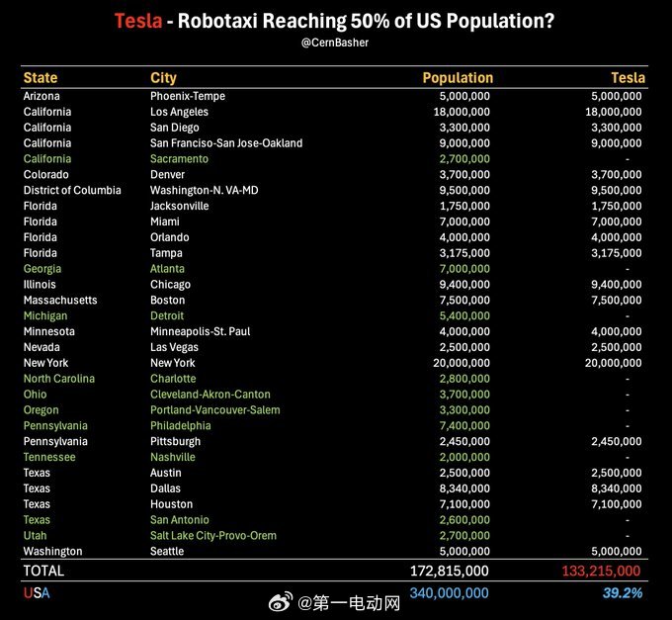Select the Charlotte city cell
The width and height of the screenshot is (672, 620).
173,379
